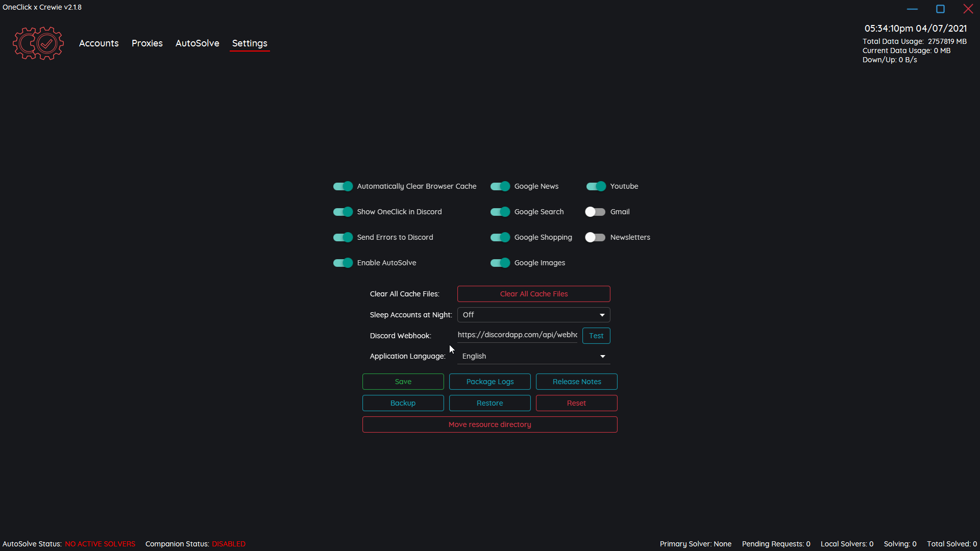
Task: Click the OneClick x Crewie gear icon
Action: coord(38,42)
